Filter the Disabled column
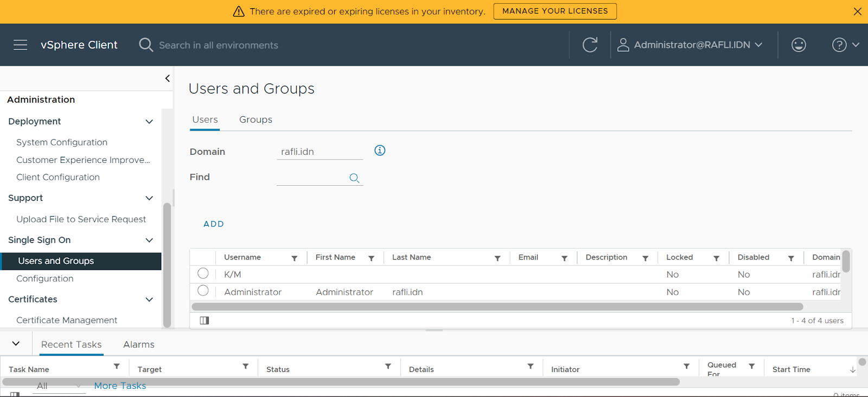Image resolution: width=868 pixels, height=397 pixels. pyautogui.click(x=792, y=259)
